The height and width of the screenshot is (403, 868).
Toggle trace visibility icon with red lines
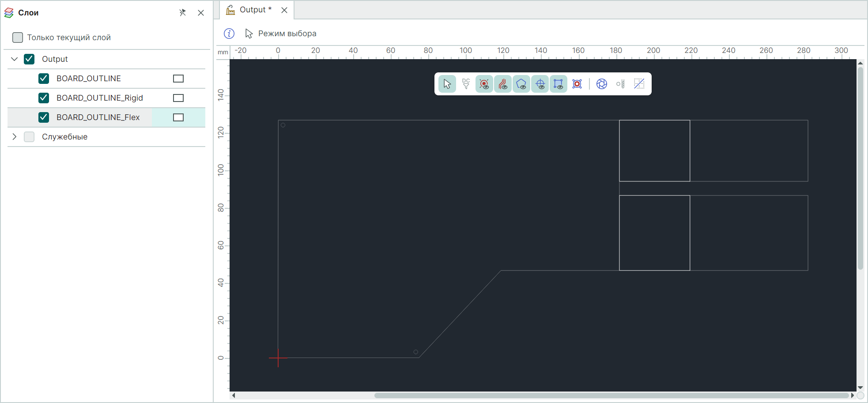pos(503,84)
